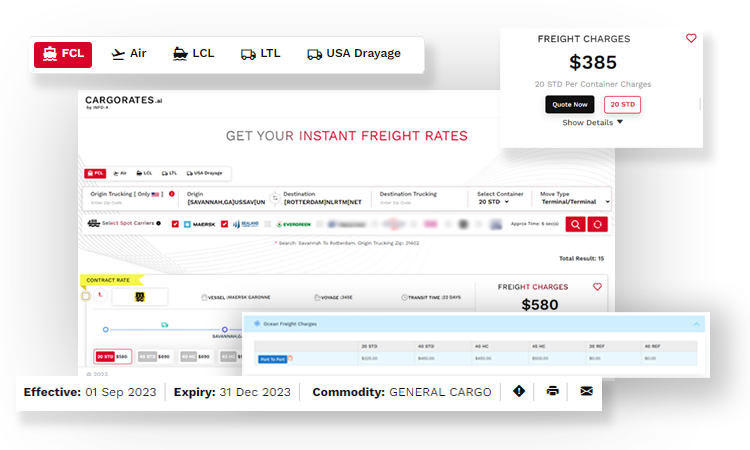Favorite the $580 contract rate heart
Viewport: 750px width, 450px height.
coord(598,287)
